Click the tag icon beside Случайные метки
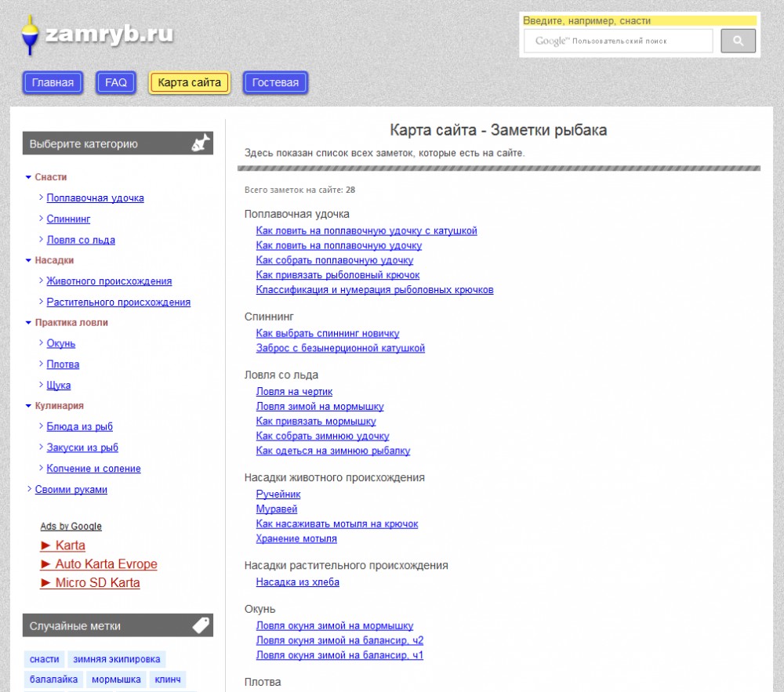 pos(201,625)
